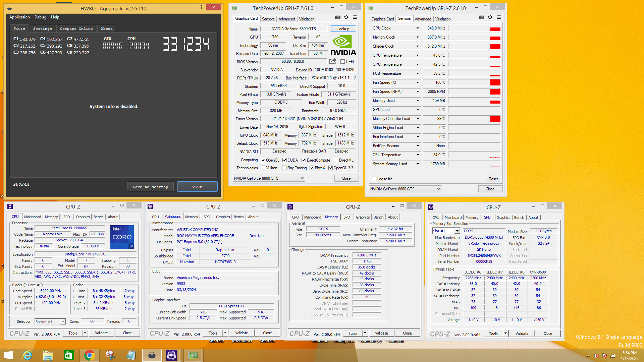The image size is (644, 362).
Task: Click the Reset button in GPU-Z Sensors
Action: [493, 179]
